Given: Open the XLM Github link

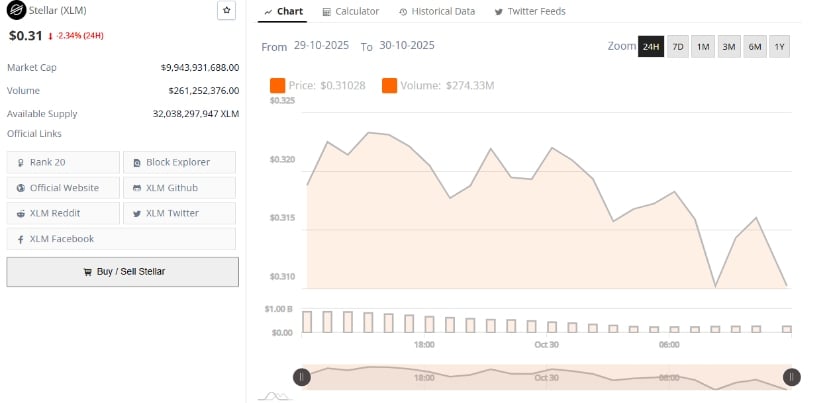Looking at the screenshot, I should 179,188.
